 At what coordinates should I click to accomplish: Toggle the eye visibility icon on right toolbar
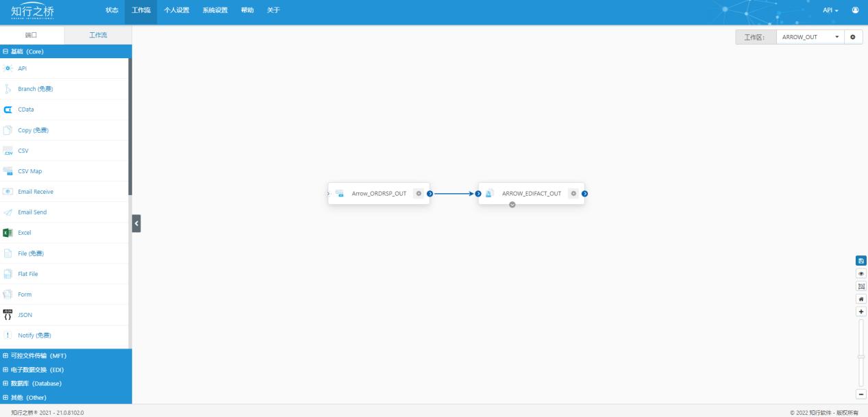(860, 273)
